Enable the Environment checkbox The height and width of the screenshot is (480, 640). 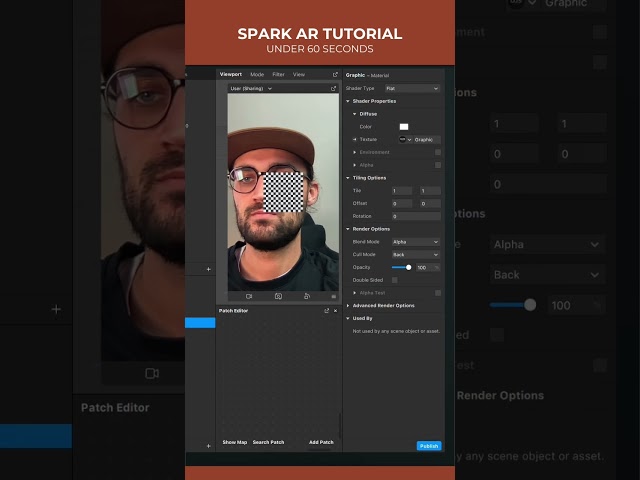(x=438, y=152)
